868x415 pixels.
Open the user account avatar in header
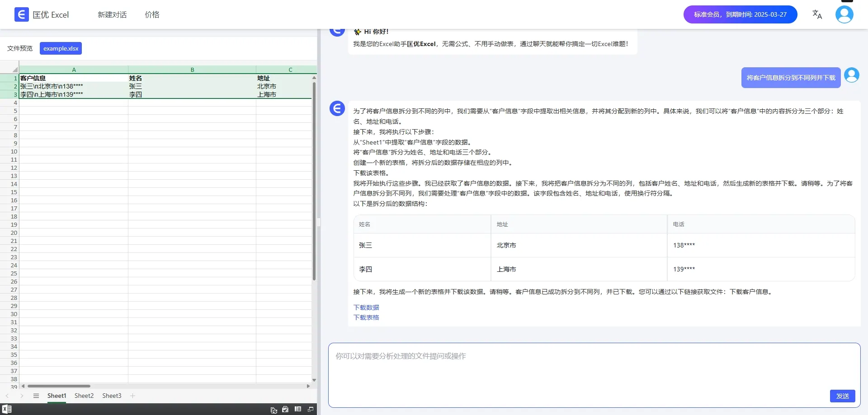tap(844, 14)
